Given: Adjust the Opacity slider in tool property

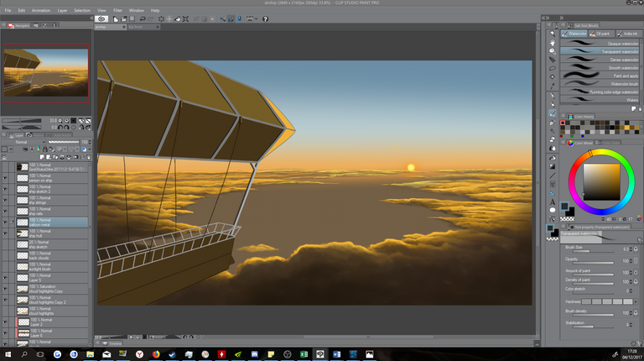Looking at the screenshot, I should (x=594, y=264).
